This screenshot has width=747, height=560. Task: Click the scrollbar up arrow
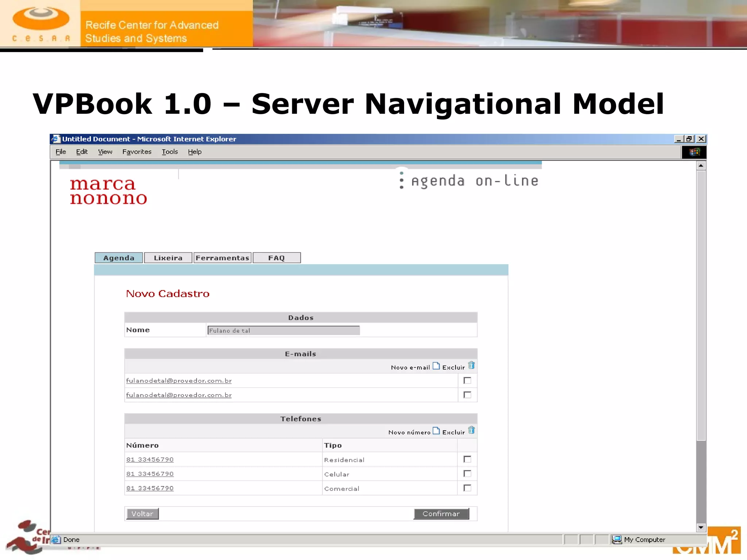tap(701, 166)
